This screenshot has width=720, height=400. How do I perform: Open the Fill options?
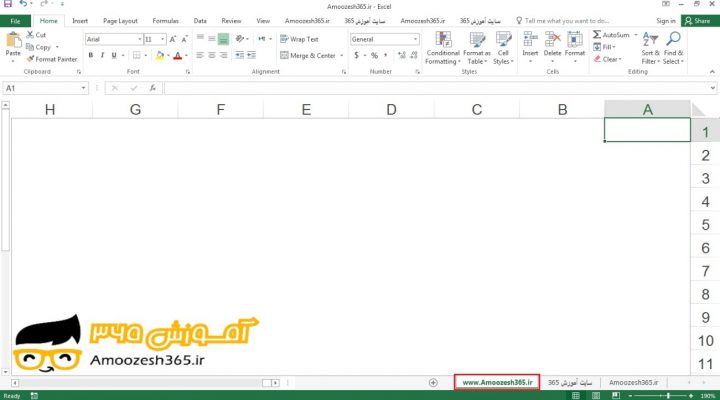604,47
